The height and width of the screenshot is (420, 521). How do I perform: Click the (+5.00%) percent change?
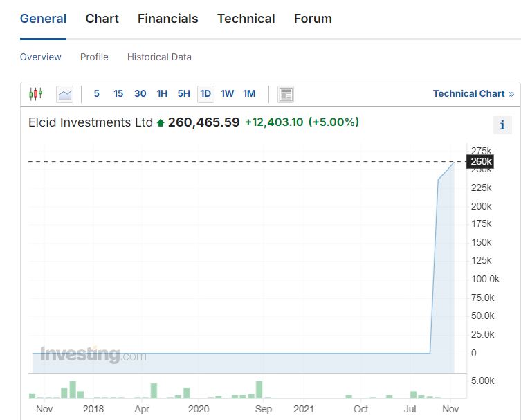(333, 122)
